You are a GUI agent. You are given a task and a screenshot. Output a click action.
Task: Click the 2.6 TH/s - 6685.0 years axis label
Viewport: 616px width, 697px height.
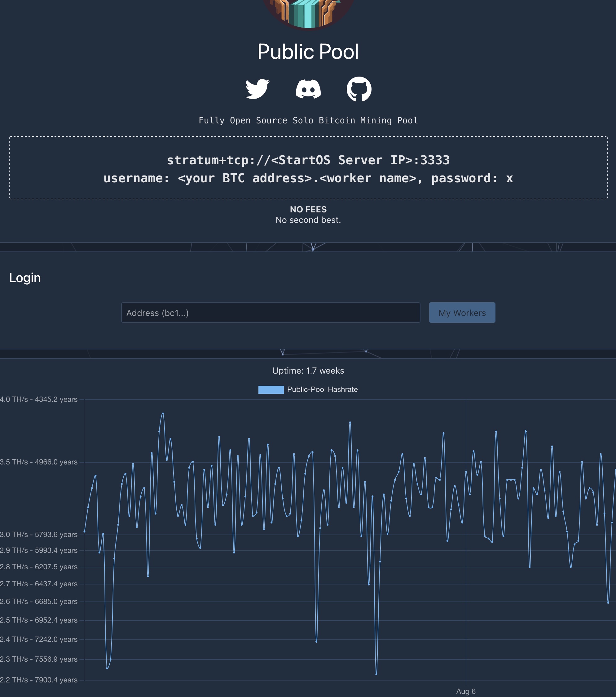(x=39, y=602)
